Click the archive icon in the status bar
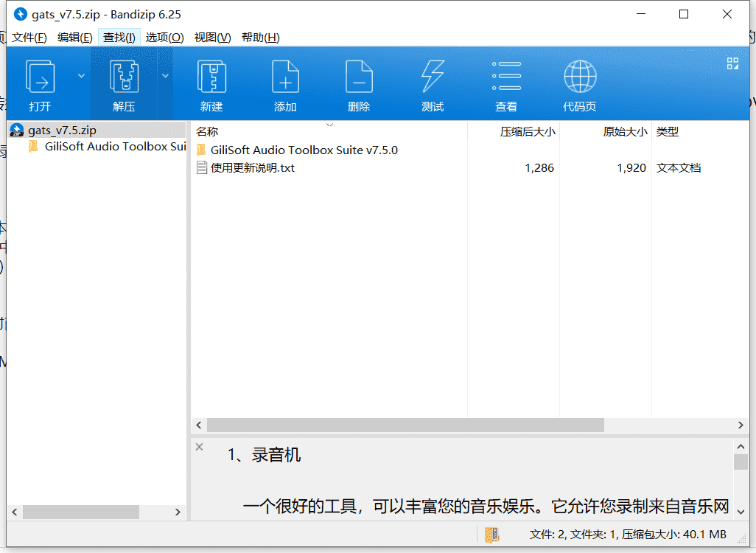The width and height of the screenshot is (756, 553). coord(491,534)
